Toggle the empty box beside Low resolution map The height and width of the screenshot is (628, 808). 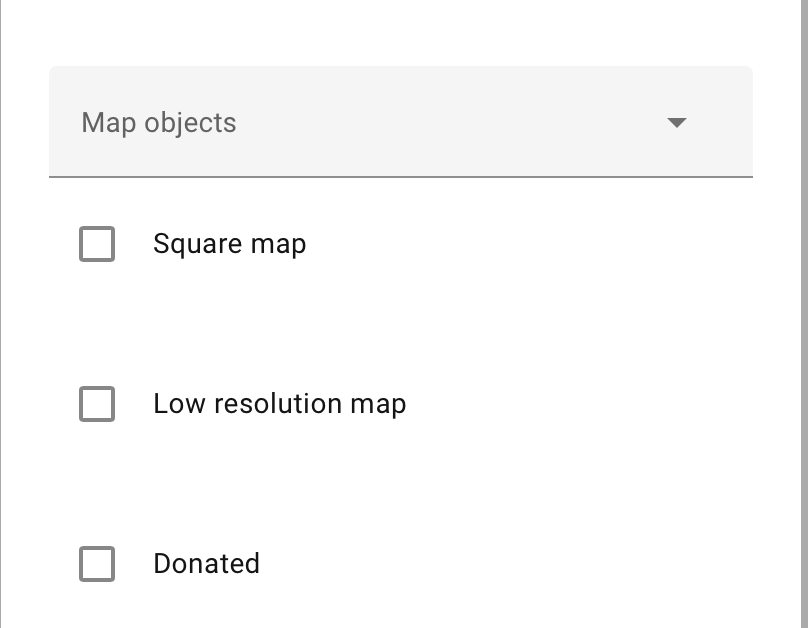pos(97,404)
